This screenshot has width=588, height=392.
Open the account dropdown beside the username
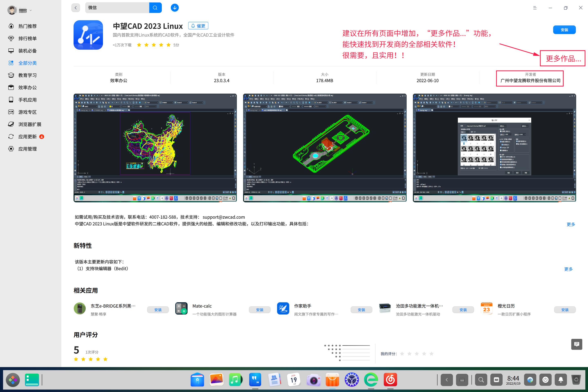[x=31, y=10]
